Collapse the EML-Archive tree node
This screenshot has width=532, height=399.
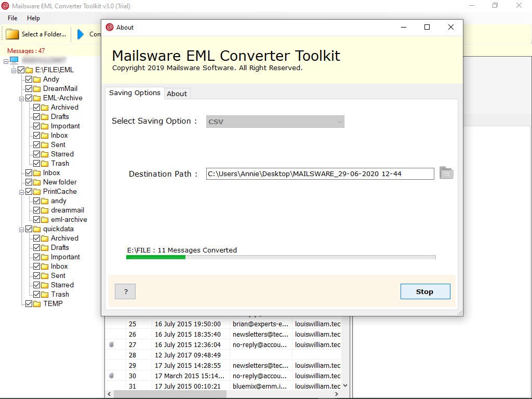[x=21, y=98]
